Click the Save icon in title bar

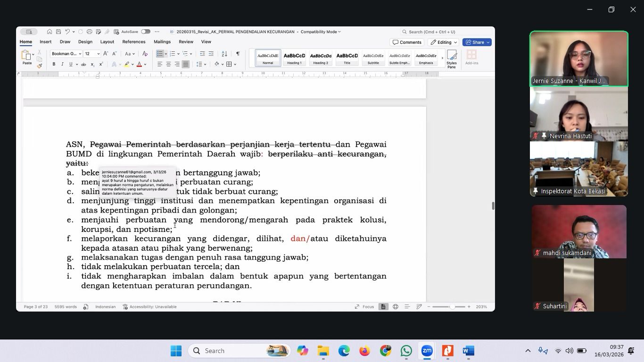click(58, 32)
